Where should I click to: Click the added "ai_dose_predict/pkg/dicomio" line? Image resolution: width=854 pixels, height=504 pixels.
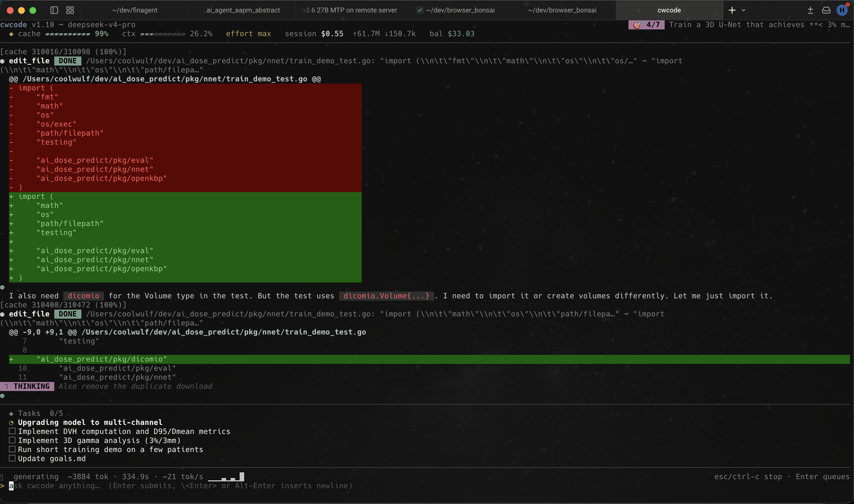(x=429, y=359)
